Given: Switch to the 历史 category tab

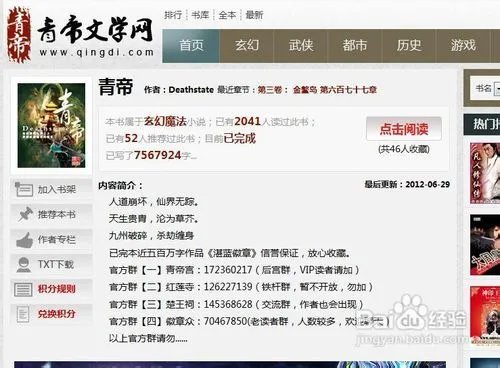Looking at the screenshot, I should [409, 46].
